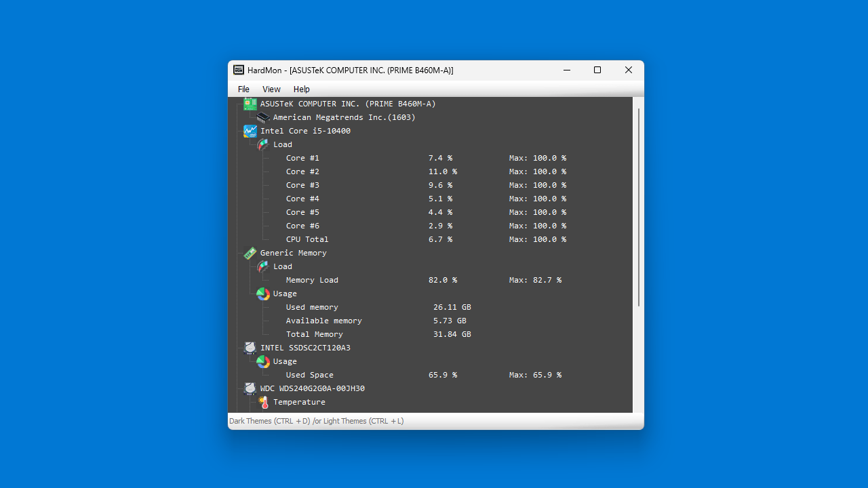Screen dimensions: 868x488
Task: Select the CPU Total row
Action: (426, 239)
